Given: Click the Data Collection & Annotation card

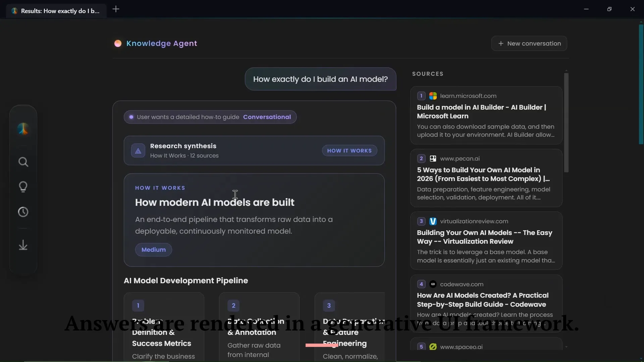Looking at the screenshot, I should [259, 327].
